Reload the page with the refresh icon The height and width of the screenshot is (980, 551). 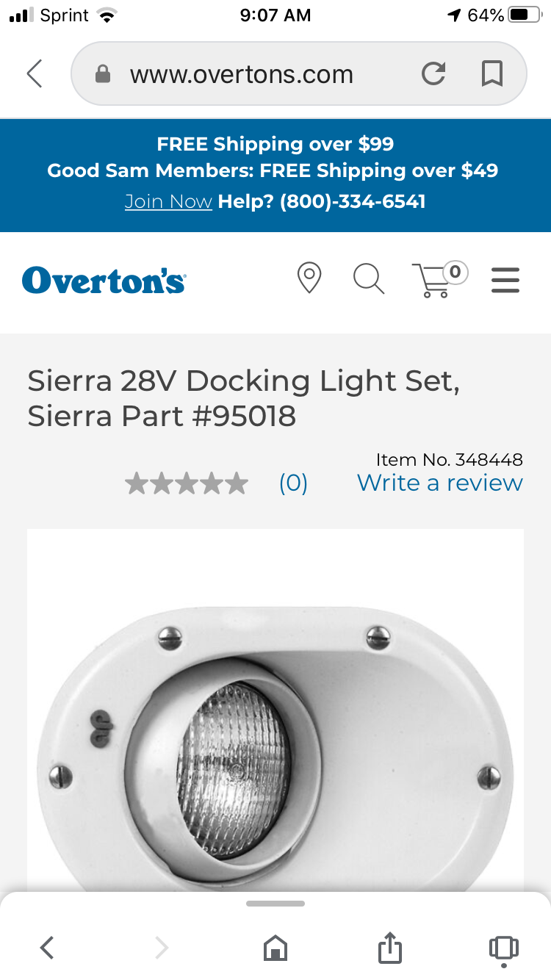433,73
